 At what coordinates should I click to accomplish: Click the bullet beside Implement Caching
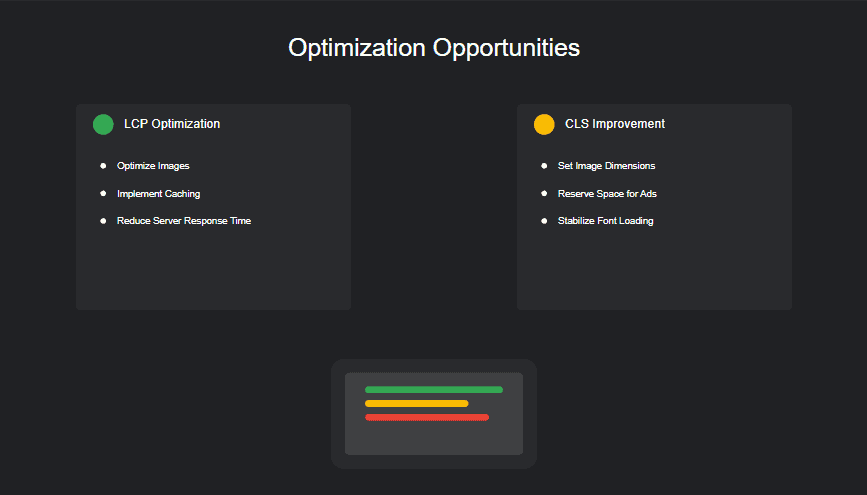103,193
